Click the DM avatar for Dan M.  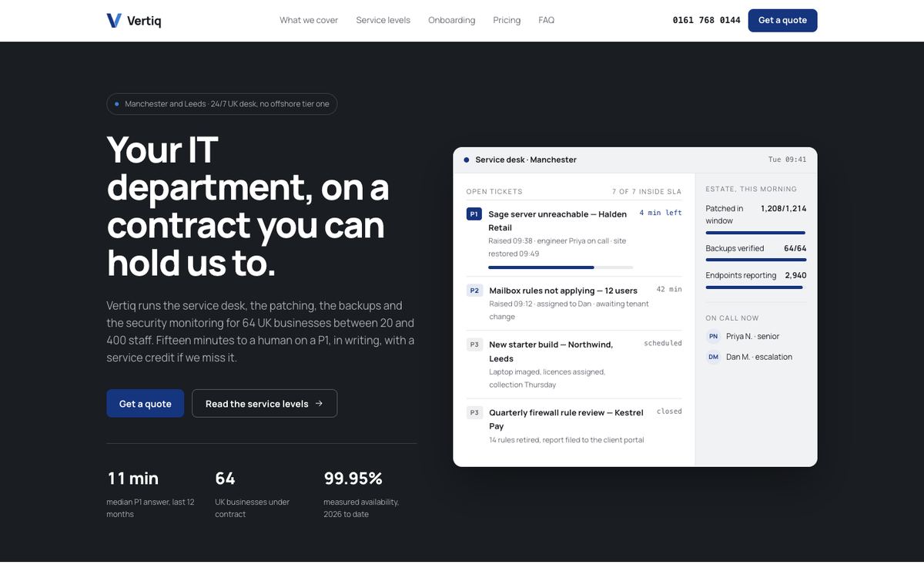713,357
